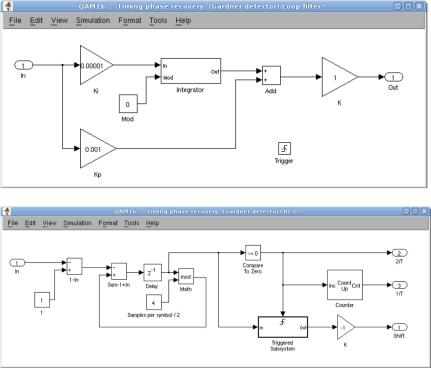This screenshot has height=368, width=431.
Task: Click the 2/T output port
Action: click(399, 253)
